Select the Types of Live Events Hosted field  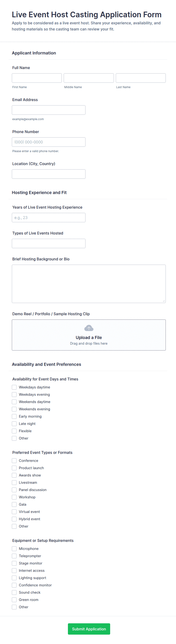(49, 243)
